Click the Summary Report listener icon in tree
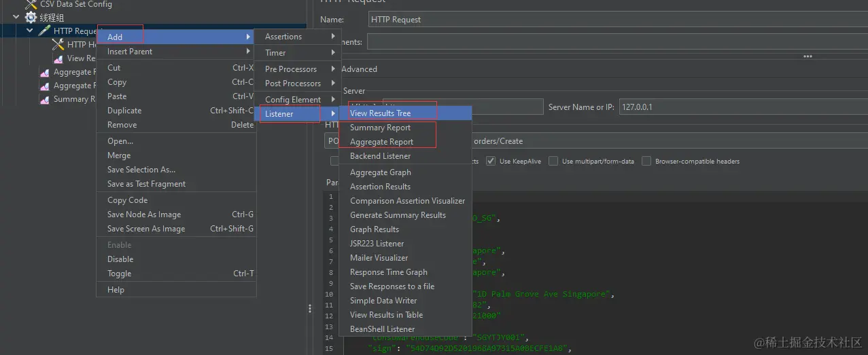This screenshot has height=355, width=868. click(44, 99)
